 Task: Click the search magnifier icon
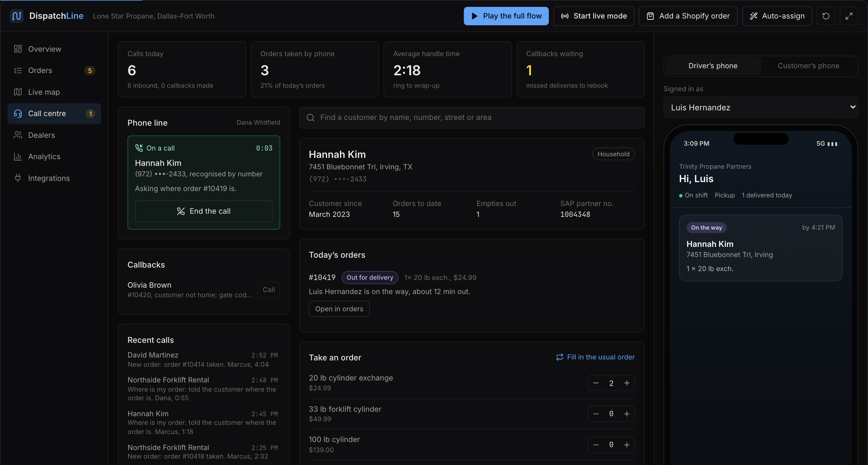coord(310,118)
